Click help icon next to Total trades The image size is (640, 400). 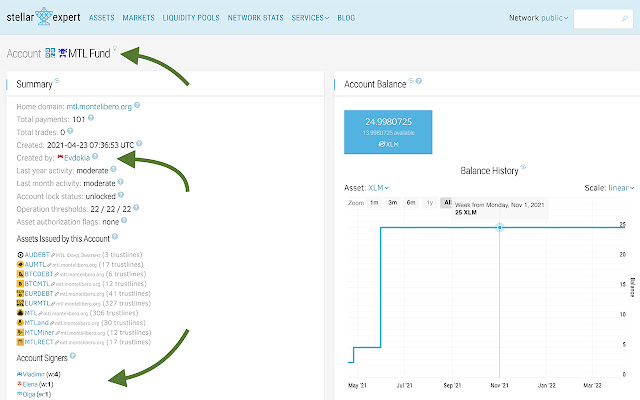pyautogui.click(x=70, y=131)
